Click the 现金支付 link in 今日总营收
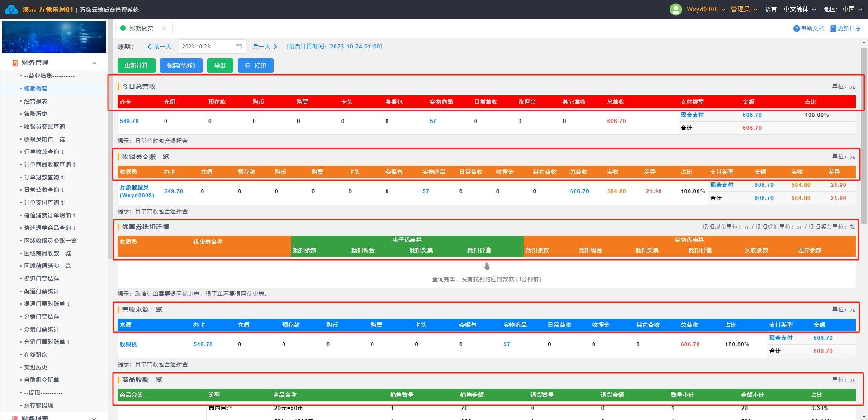Screen dimensions: 868x420 692,115
